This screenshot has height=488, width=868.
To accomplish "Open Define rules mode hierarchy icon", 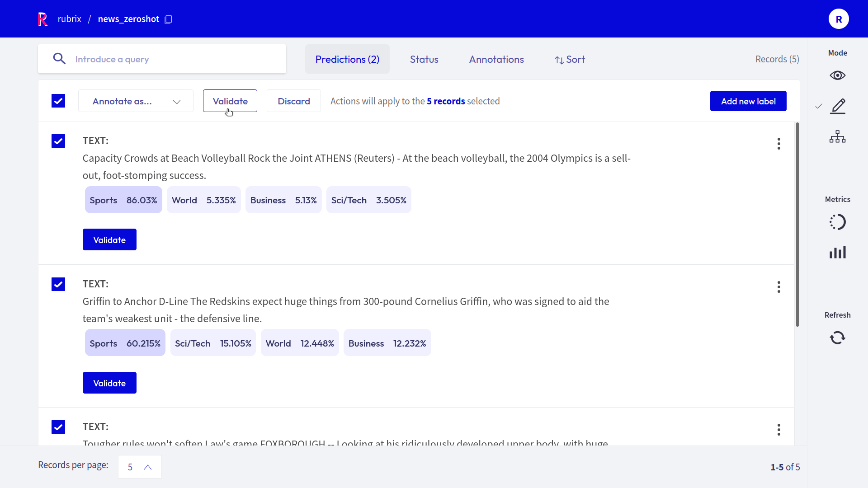I will [x=837, y=136].
